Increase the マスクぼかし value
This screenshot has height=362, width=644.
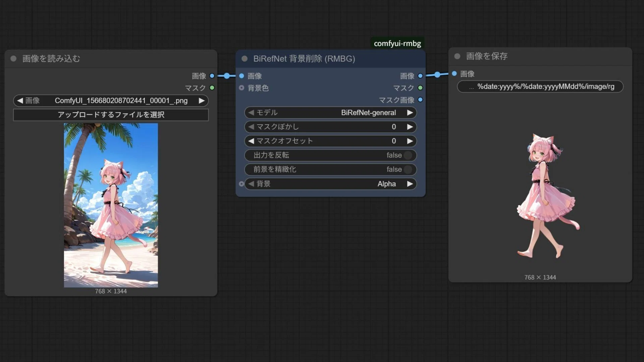[x=410, y=127]
